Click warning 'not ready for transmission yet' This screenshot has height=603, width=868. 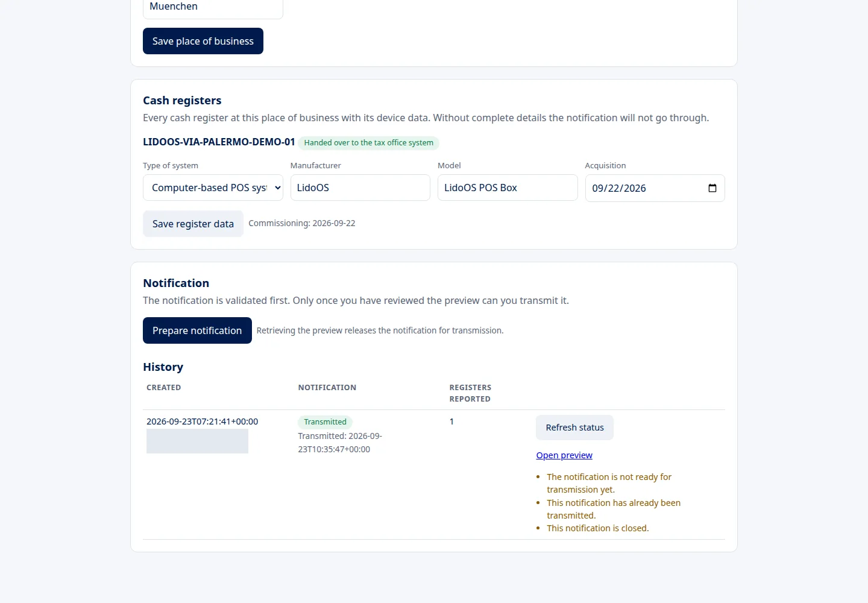(609, 483)
